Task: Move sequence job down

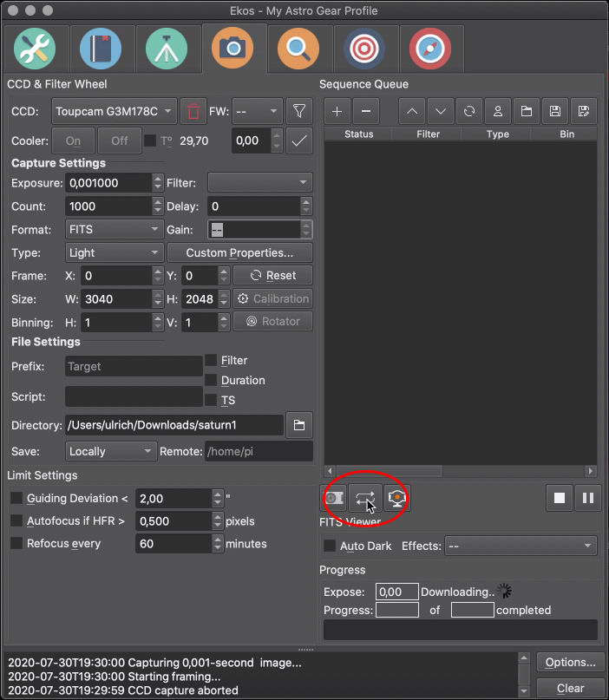Action: pos(441,111)
